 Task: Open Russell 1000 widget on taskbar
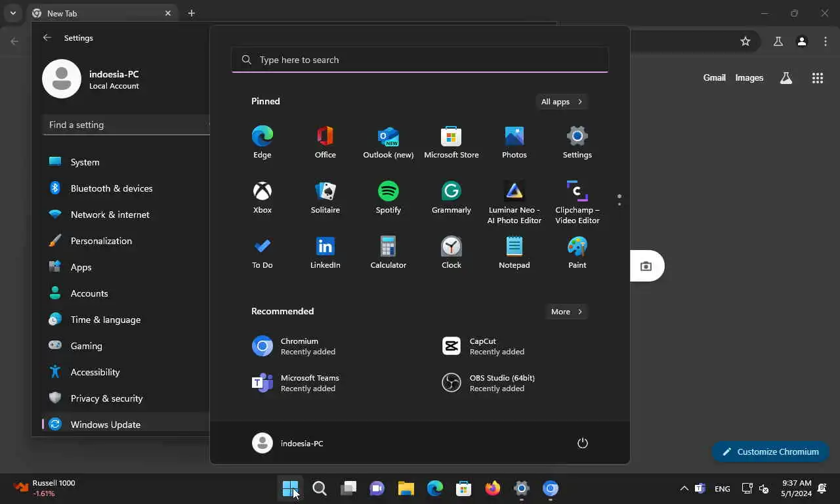pyautogui.click(x=45, y=488)
